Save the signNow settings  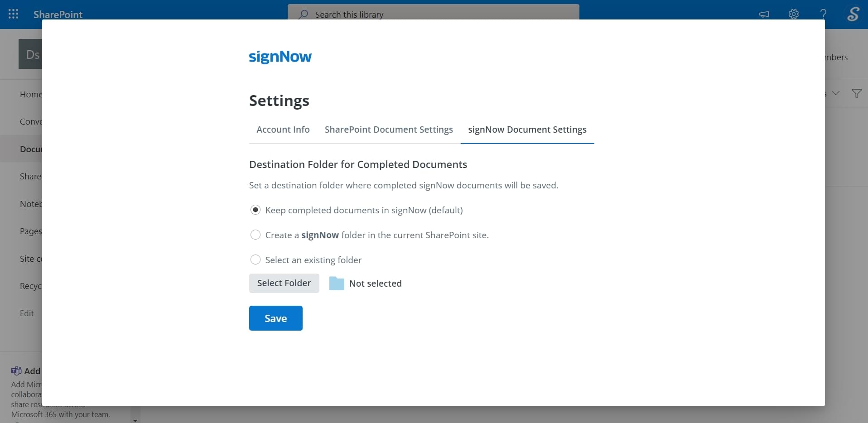(276, 318)
